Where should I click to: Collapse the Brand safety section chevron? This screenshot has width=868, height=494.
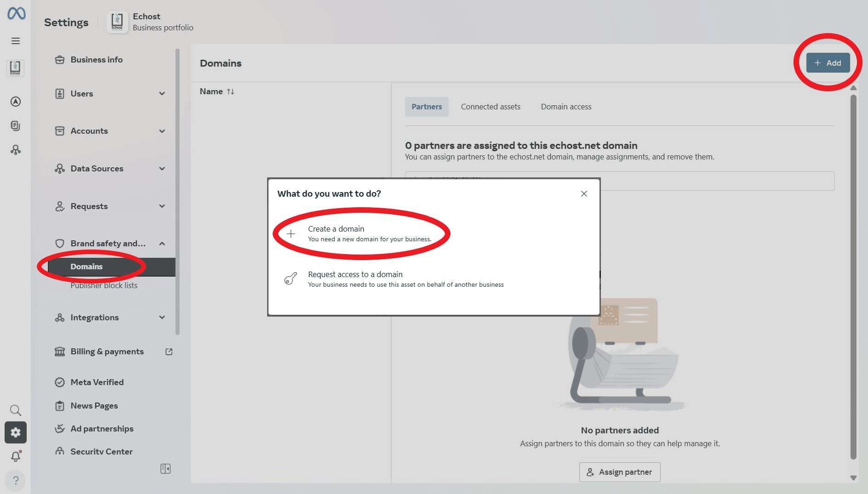[x=162, y=244]
